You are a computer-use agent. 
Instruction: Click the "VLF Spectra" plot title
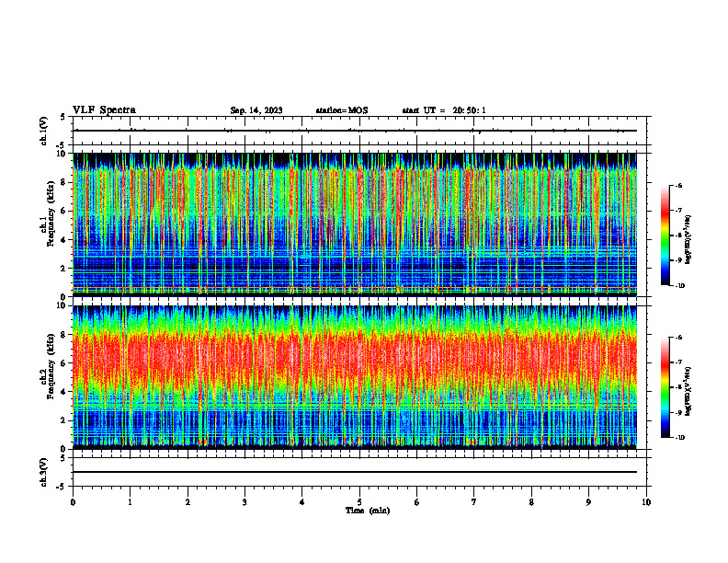104,110
